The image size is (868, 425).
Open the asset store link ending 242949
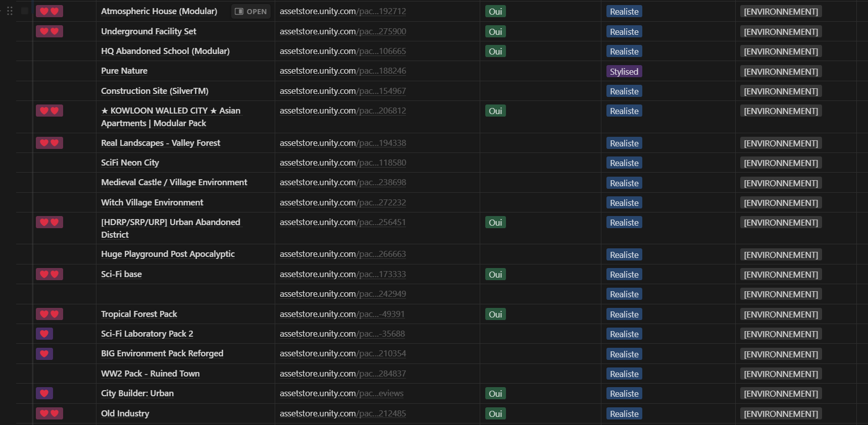(x=343, y=294)
